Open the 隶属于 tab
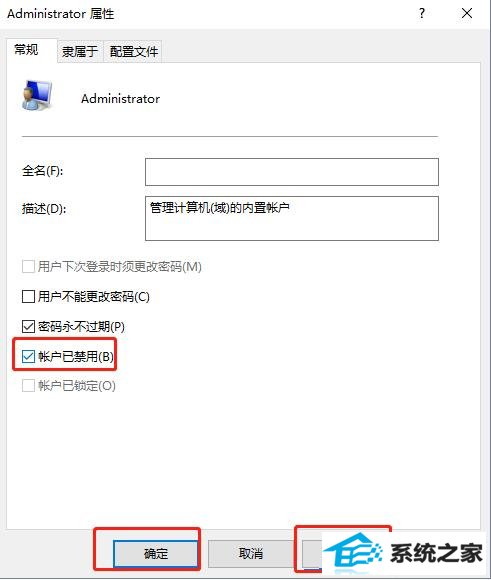This screenshot has width=491, height=580. 80,51
